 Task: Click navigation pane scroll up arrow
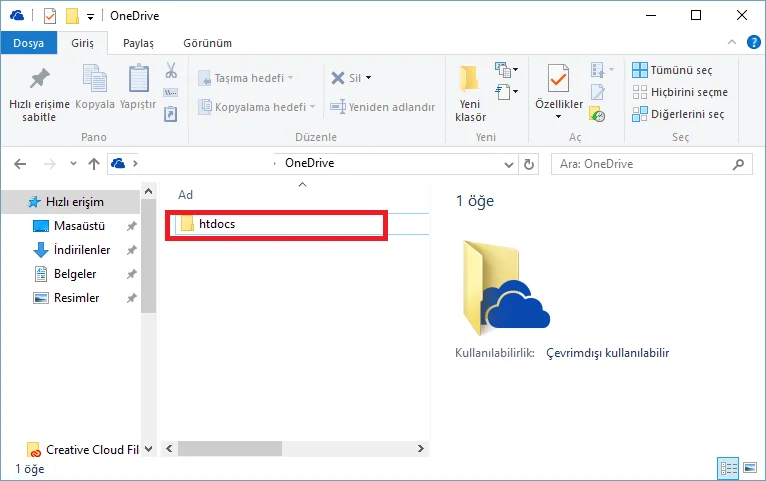[149, 191]
